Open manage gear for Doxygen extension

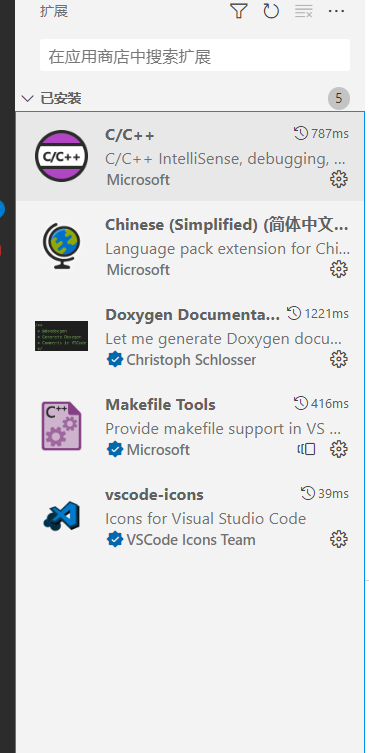(x=339, y=359)
